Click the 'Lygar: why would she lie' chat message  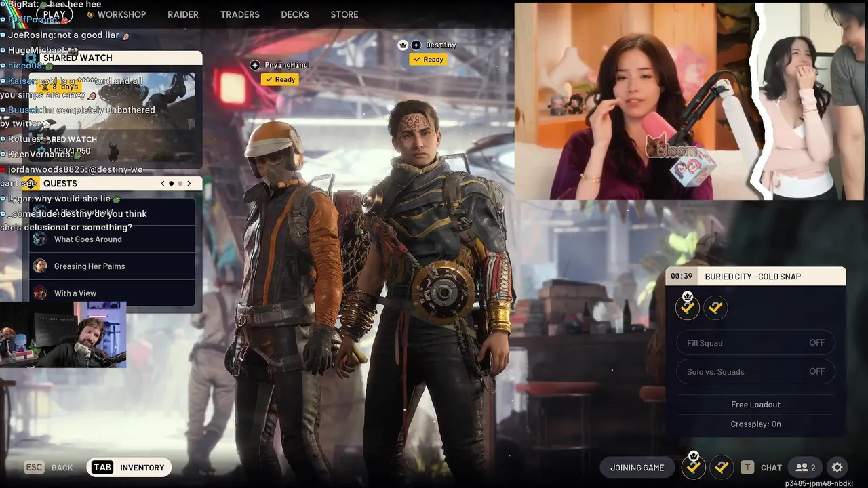pos(61,199)
